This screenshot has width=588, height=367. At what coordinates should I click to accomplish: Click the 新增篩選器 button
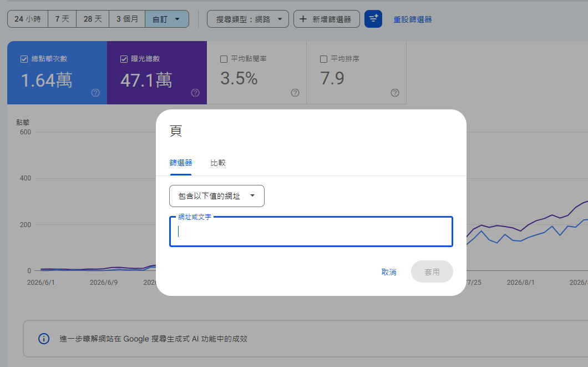click(326, 19)
